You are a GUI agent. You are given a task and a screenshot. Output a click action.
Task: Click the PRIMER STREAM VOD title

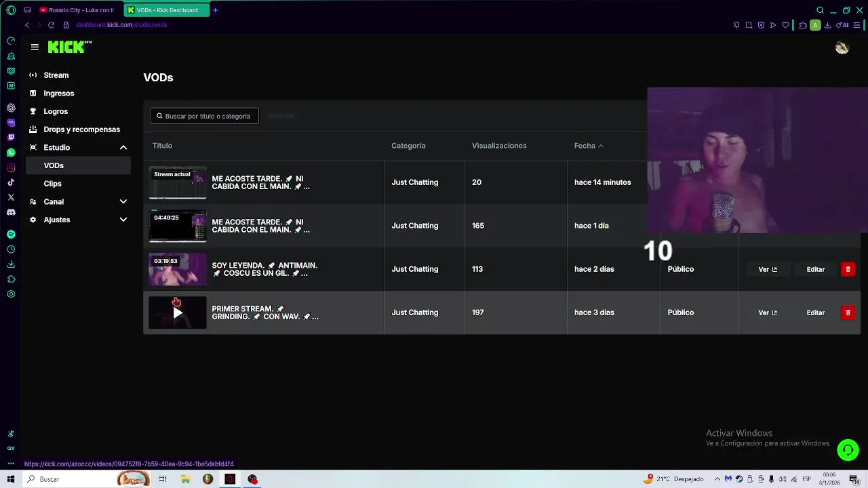click(264, 312)
